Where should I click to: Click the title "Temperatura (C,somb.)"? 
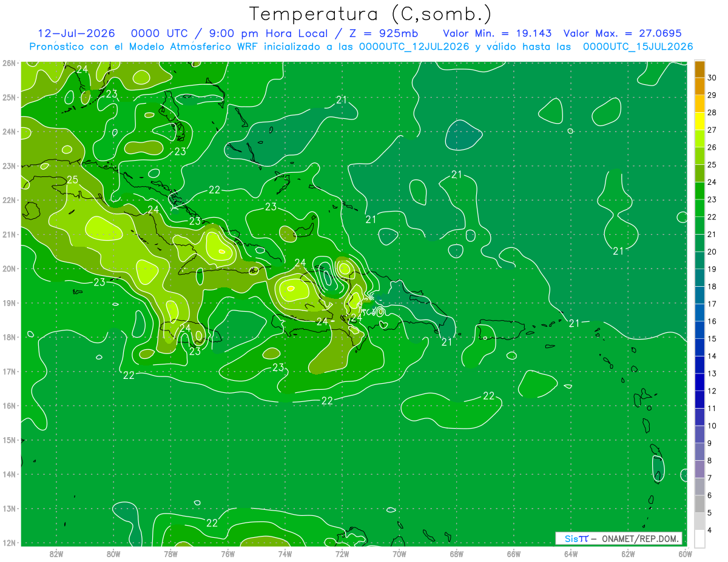[x=370, y=14]
